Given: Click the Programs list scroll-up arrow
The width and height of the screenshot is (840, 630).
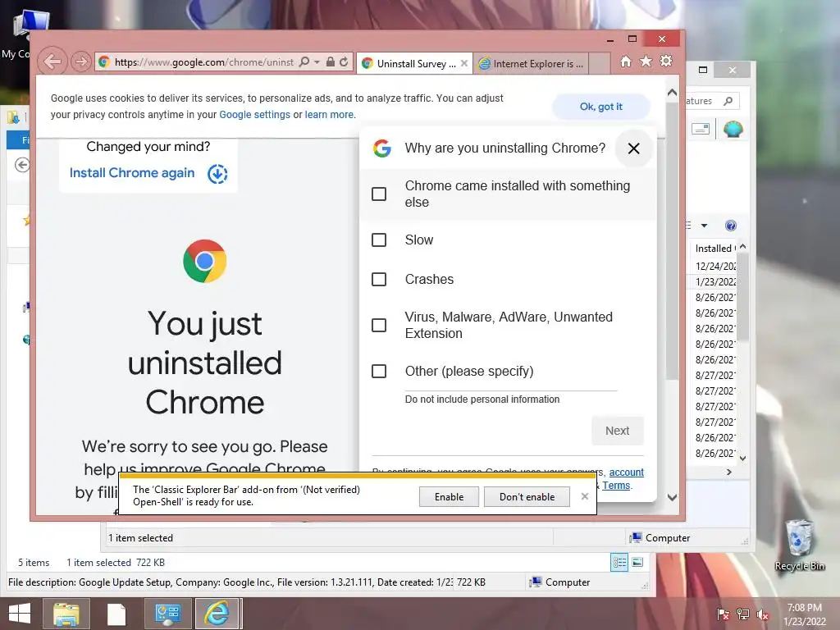Looking at the screenshot, I should [x=742, y=246].
